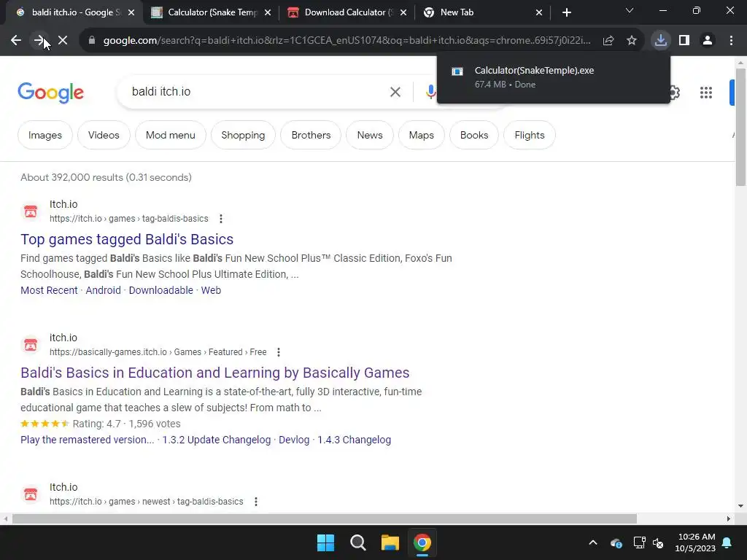
Task: Click the vertical page scrollbar thumb
Action: pyautogui.click(x=740, y=127)
